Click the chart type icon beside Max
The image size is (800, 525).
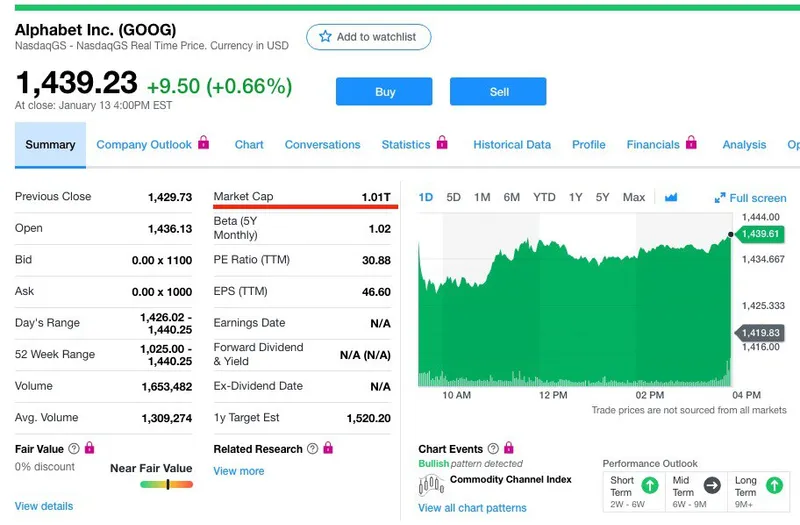pos(671,197)
